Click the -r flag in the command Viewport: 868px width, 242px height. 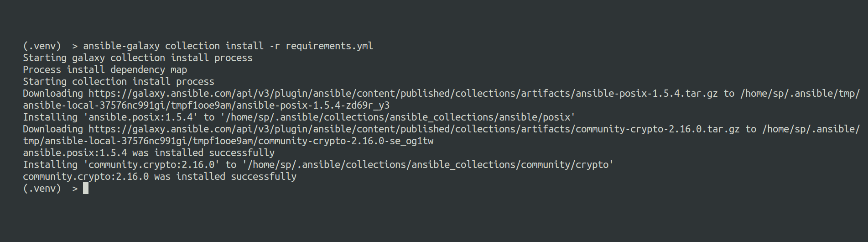274,46
